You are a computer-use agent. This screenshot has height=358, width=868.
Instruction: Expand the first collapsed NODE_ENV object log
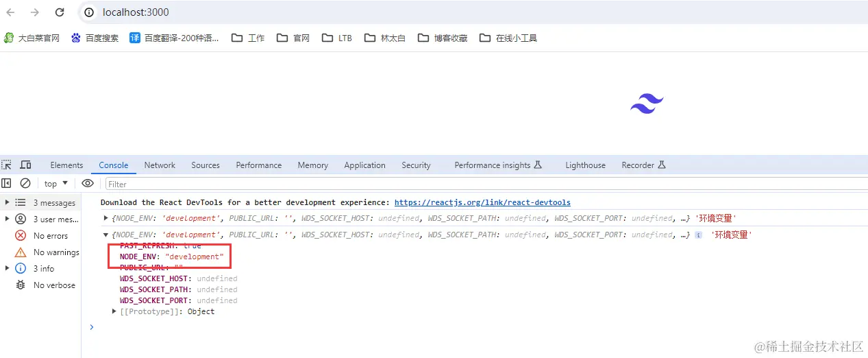106,218
